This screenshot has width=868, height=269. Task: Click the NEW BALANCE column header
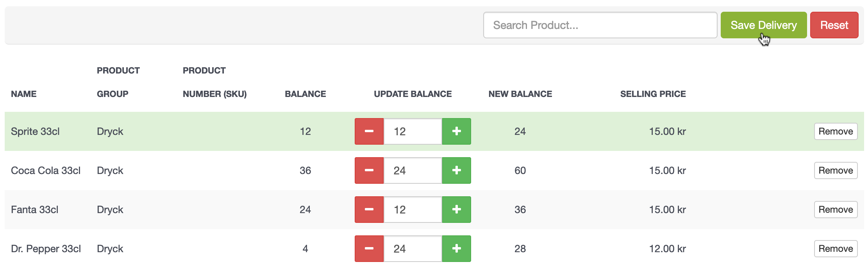[520, 94]
